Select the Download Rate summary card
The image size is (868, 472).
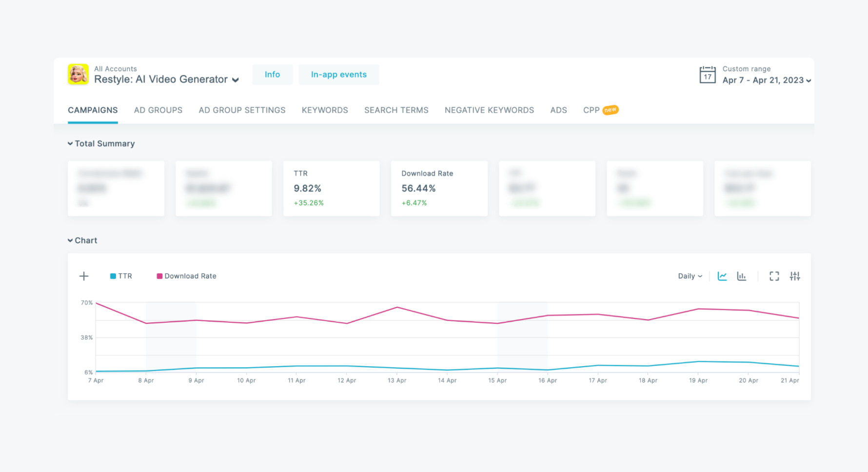click(x=439, y=188)
